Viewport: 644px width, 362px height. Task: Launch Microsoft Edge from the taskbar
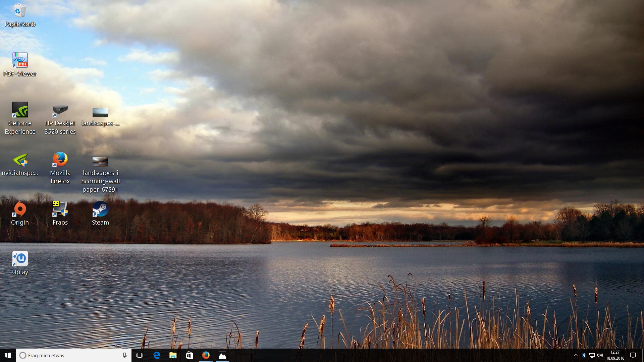(156, 355)
